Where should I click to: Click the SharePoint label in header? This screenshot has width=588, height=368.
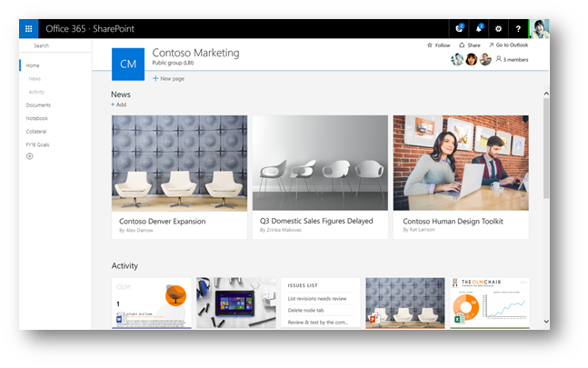[x=114, y=29]
